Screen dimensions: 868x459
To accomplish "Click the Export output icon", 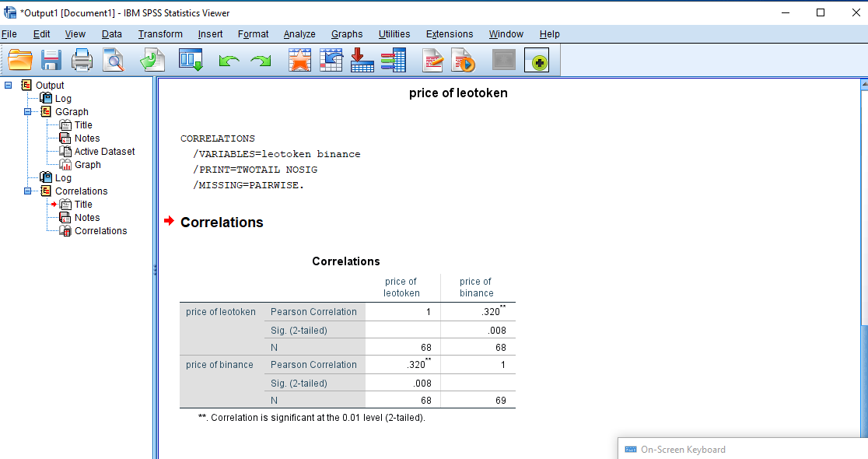I will pyautogui.click(x=152, y=60).
